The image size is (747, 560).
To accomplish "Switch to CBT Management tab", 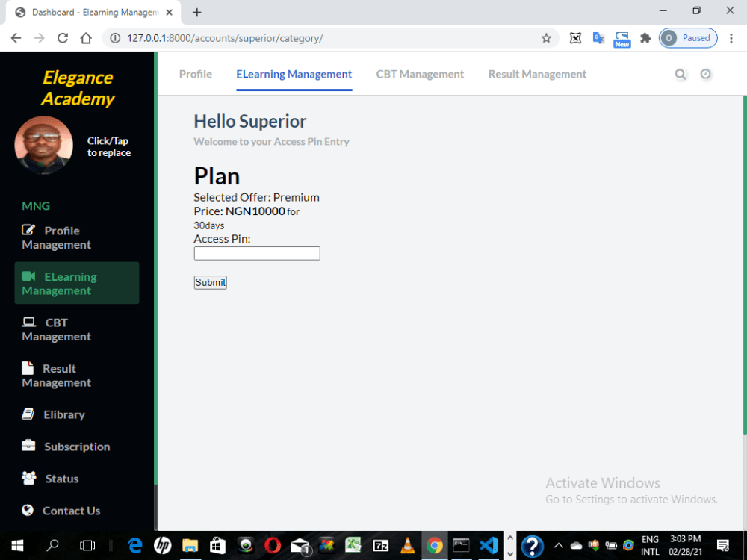I will point(420,74).
